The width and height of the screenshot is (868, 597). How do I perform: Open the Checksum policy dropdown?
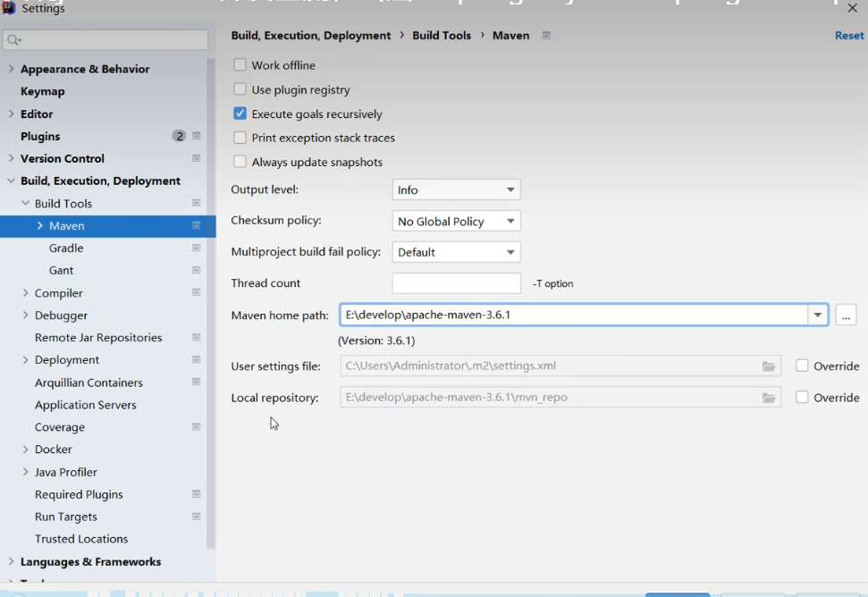click(x=456, y=222)
